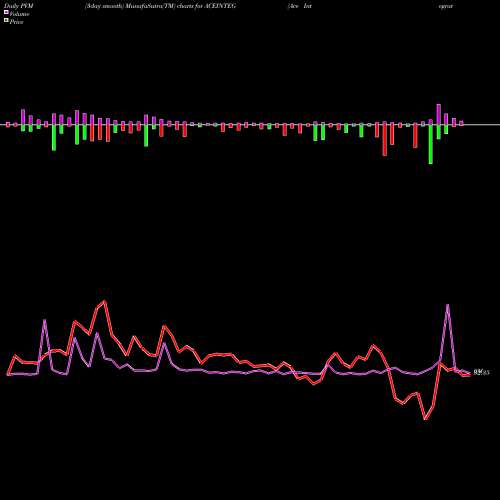
Task: Click the highest purple line peak at right
Action: click(x=447, y=305)
